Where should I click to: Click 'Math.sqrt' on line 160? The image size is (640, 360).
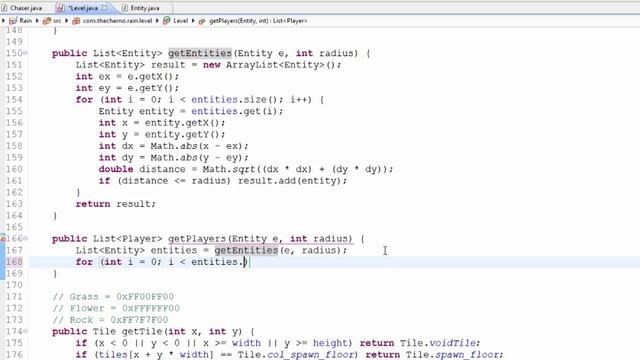point(229,169)
